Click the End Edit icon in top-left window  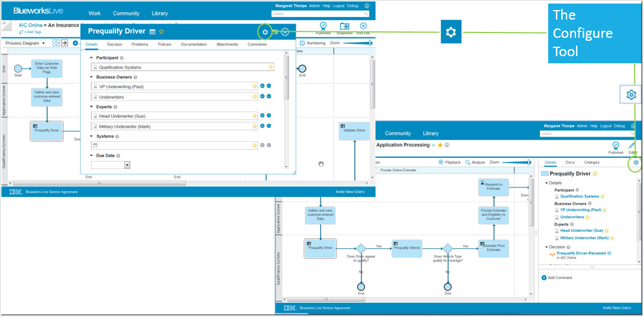363,26
